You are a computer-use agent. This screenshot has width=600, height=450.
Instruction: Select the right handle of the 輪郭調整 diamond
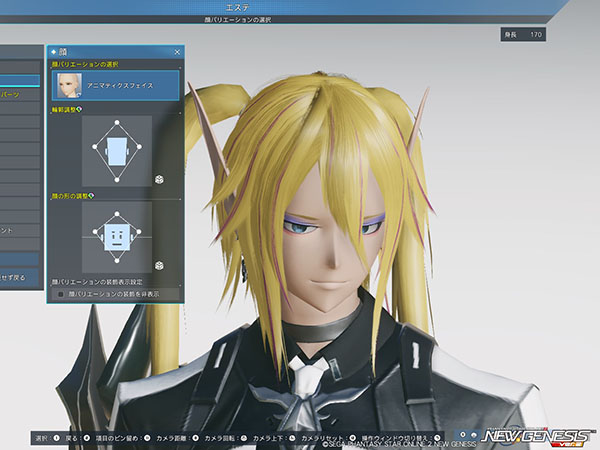(x=139, y=147)
